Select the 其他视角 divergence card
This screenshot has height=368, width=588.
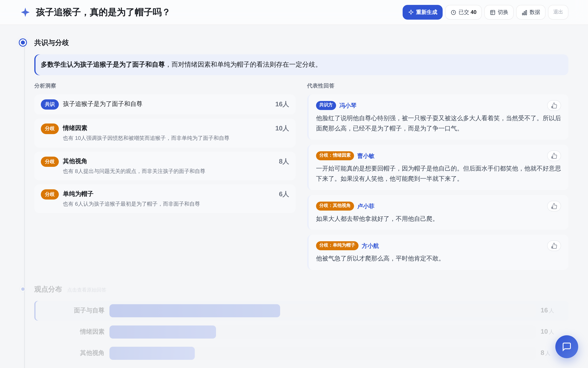point(165,166)
